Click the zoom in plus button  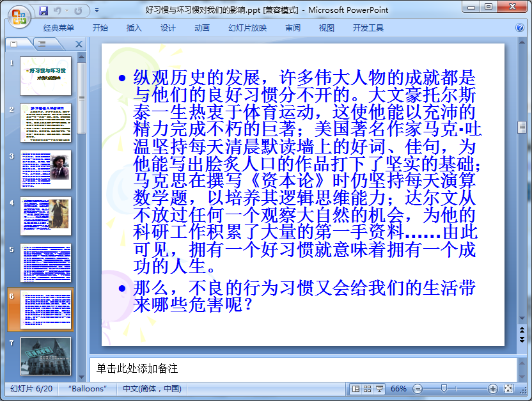coord(492,389)
